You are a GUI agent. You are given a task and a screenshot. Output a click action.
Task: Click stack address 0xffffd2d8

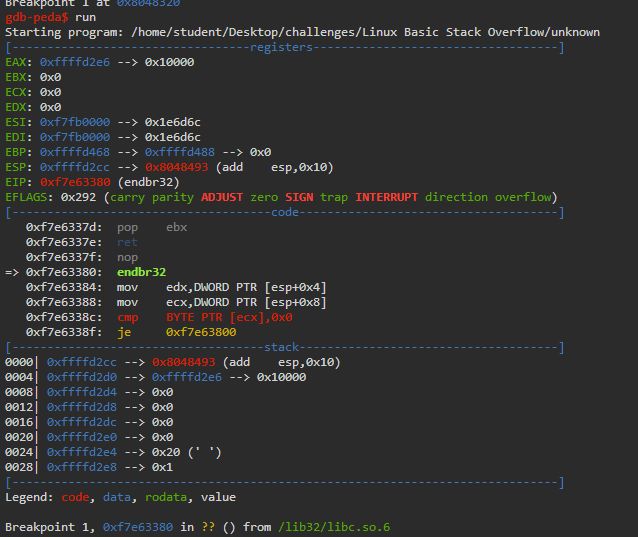tap(82, 407)
